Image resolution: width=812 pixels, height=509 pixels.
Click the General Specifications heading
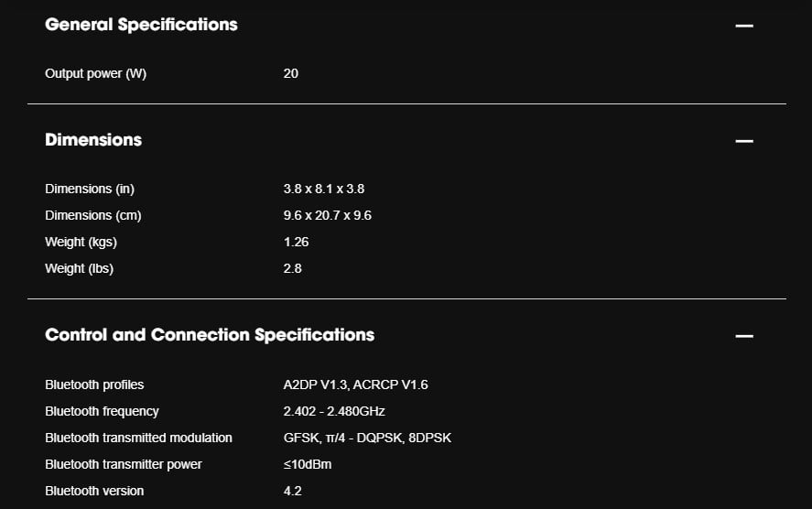pos(141,25)
